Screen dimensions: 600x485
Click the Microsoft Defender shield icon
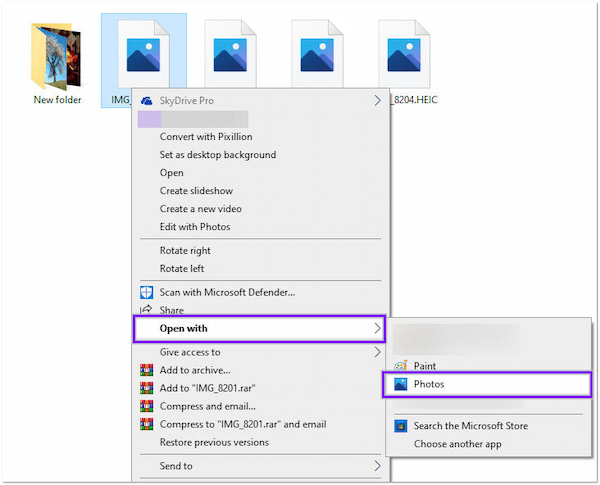click(x=147, y=292)
